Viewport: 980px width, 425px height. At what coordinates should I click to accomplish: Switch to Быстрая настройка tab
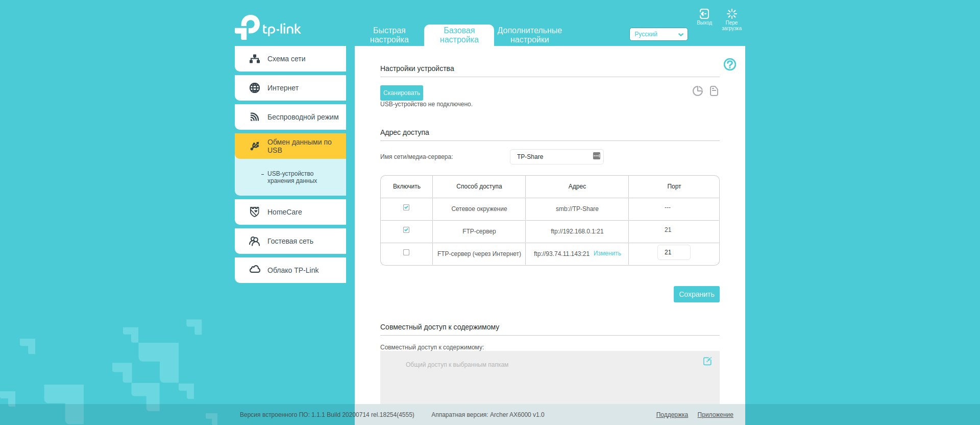[389, 35]
